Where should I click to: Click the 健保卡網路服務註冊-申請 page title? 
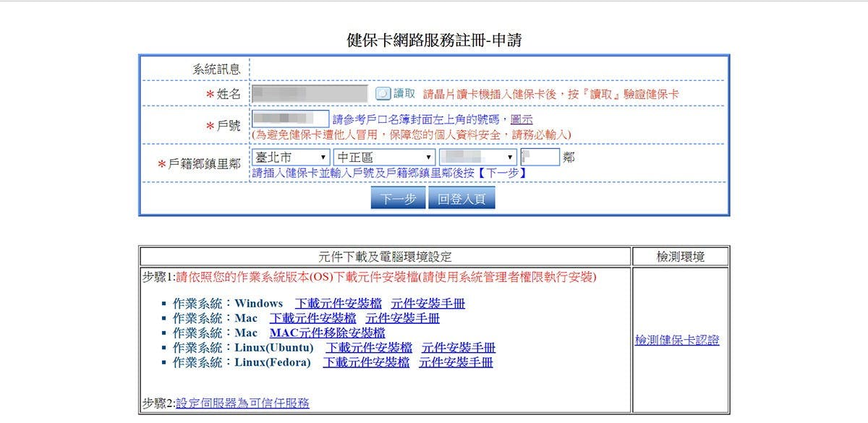[434, 40]
